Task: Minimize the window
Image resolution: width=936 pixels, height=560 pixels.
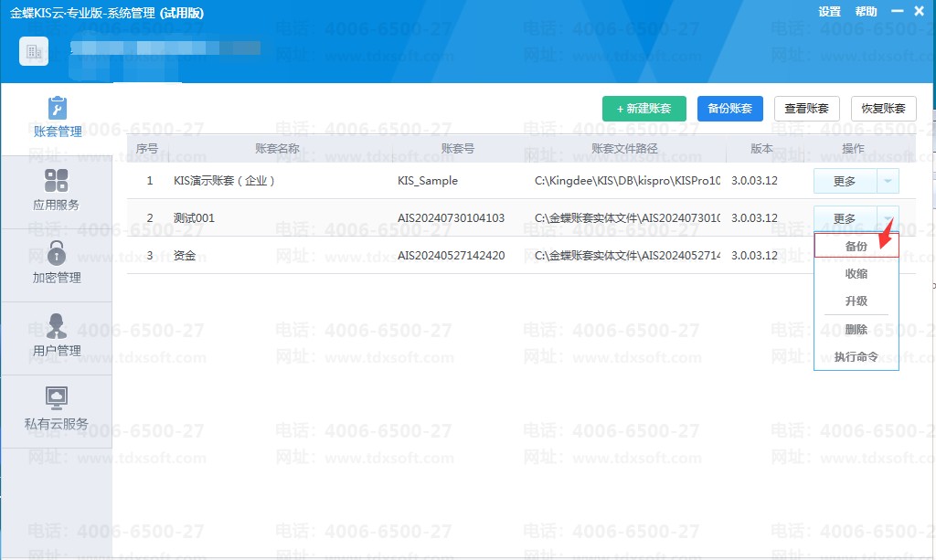Action: pos(898,11)
